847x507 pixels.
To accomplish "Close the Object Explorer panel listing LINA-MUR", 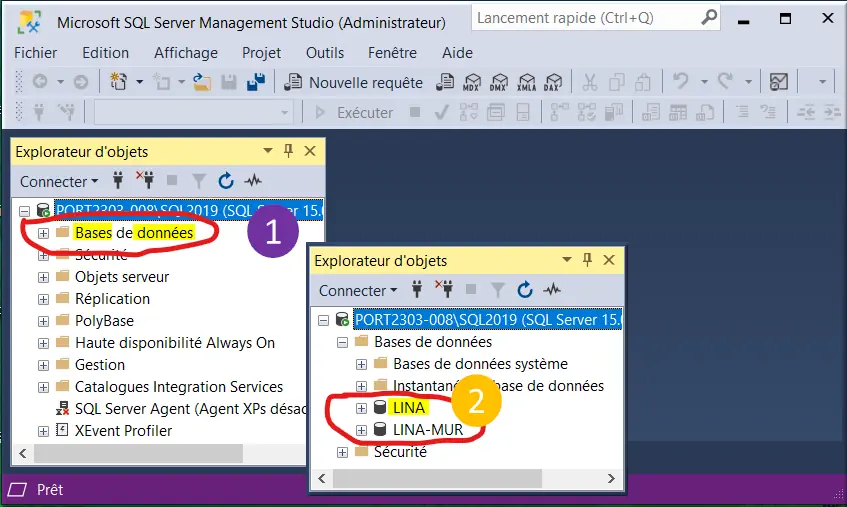I will tap(609, 260).
